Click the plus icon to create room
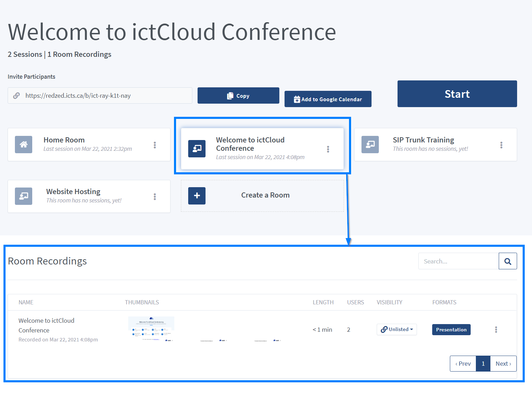Screen dimensions: 532x400 click(x=197, y=196)
